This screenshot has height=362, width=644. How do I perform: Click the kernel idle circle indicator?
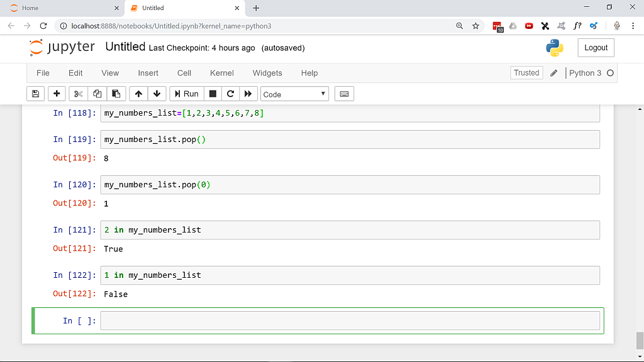click(610, 73)
